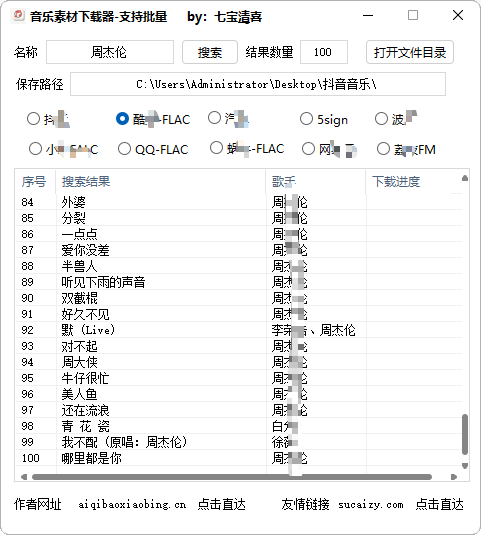Select the song 美人鱼
481x535 pixels.
pos(79,394)
